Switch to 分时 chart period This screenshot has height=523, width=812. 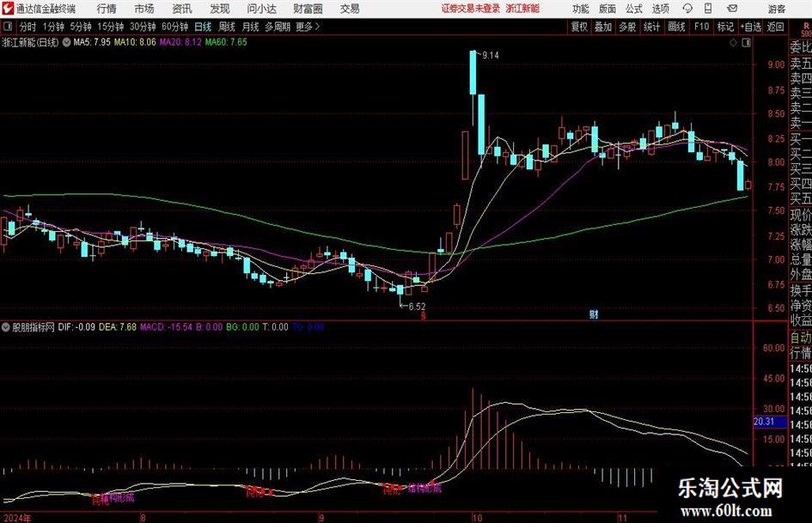[x=28, y=27]
